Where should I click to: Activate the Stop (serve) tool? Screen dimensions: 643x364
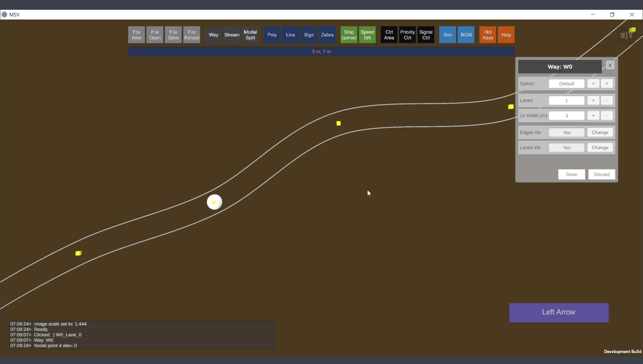click(349, 35)
